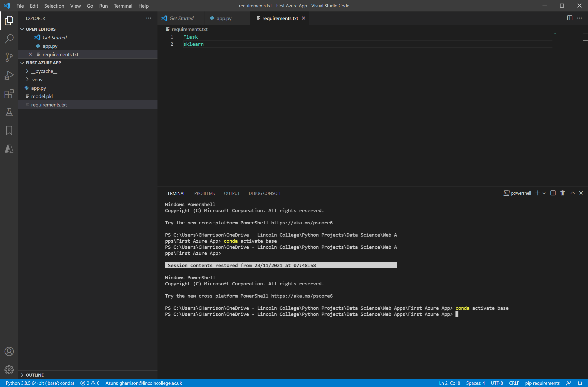Open the Source Control view

pos(9,57)
